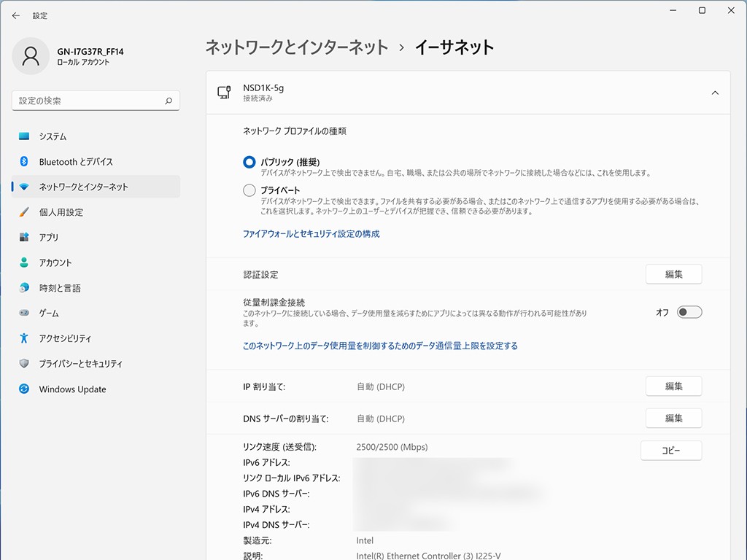Click the search magnifier icon
The width and height of the screenshot is (747, 560).
pos(169,101)
